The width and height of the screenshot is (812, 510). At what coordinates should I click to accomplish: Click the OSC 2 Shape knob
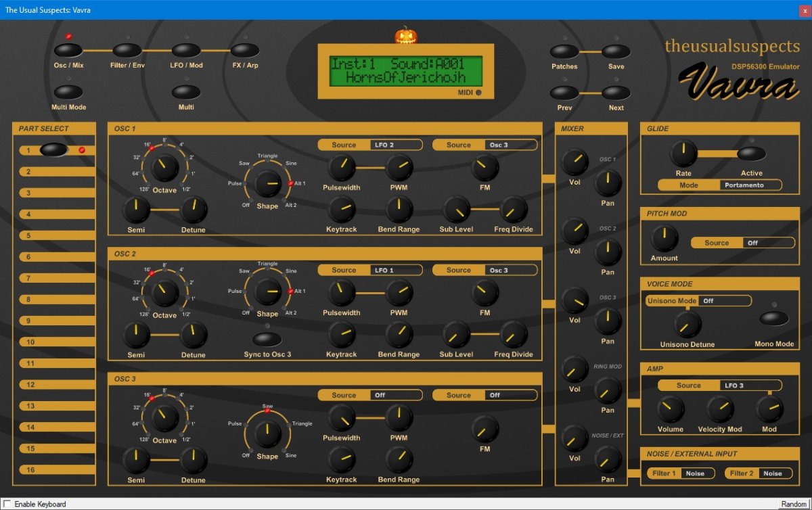point(267,291)
